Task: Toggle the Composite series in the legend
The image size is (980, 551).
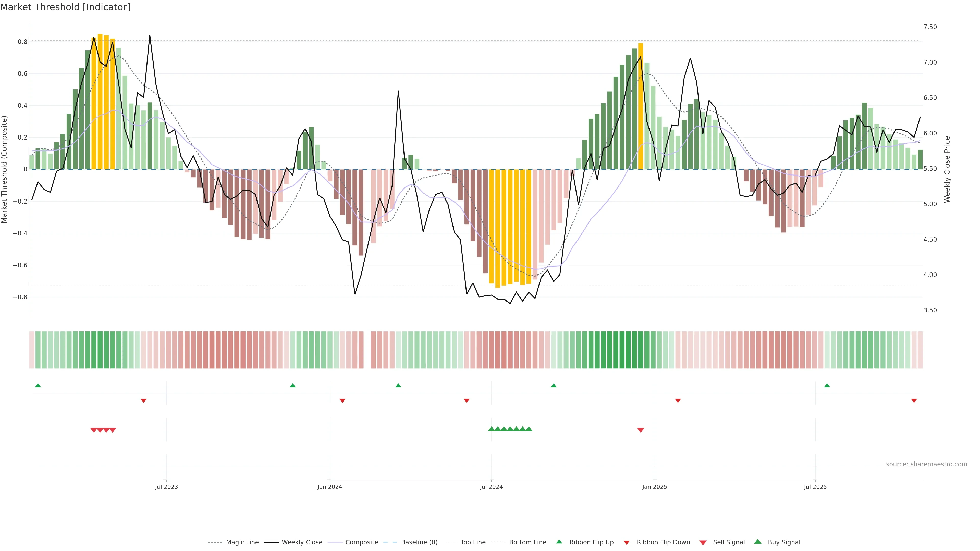Action: 361,542
